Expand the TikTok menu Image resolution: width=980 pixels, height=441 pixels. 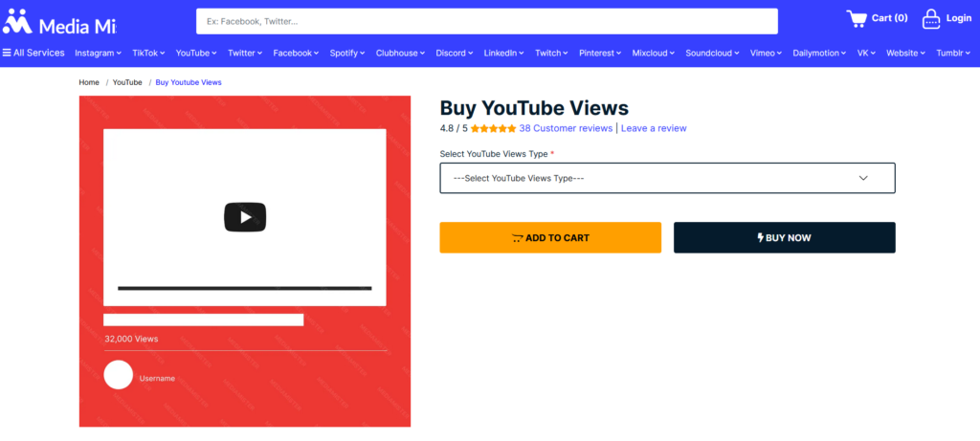tap(148, 54)
